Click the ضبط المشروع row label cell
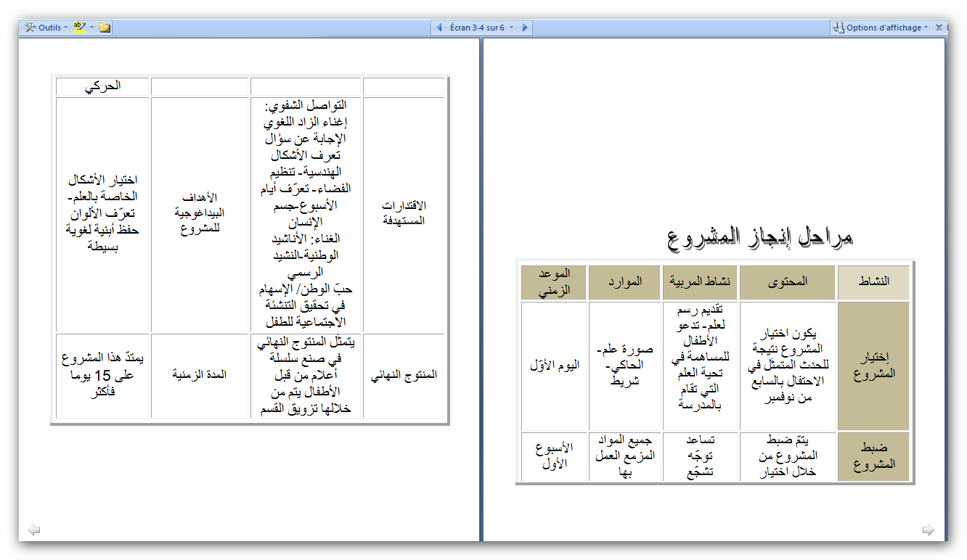 pos(873,457)
